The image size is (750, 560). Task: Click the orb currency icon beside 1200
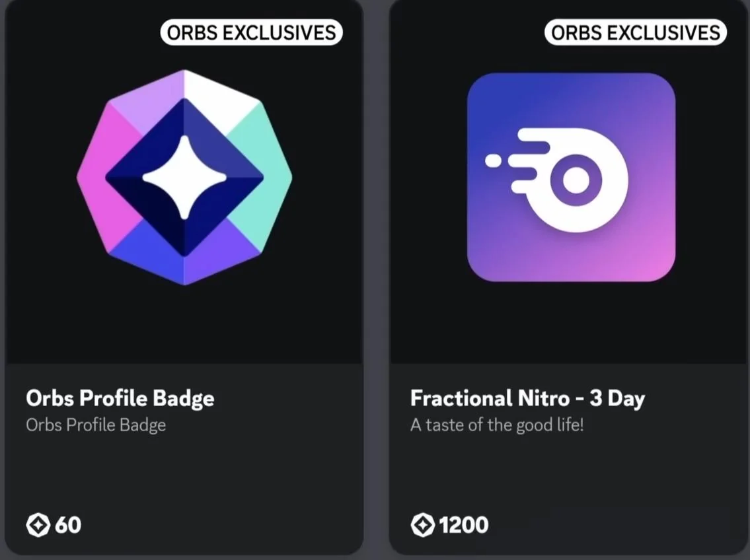[423, 525]
